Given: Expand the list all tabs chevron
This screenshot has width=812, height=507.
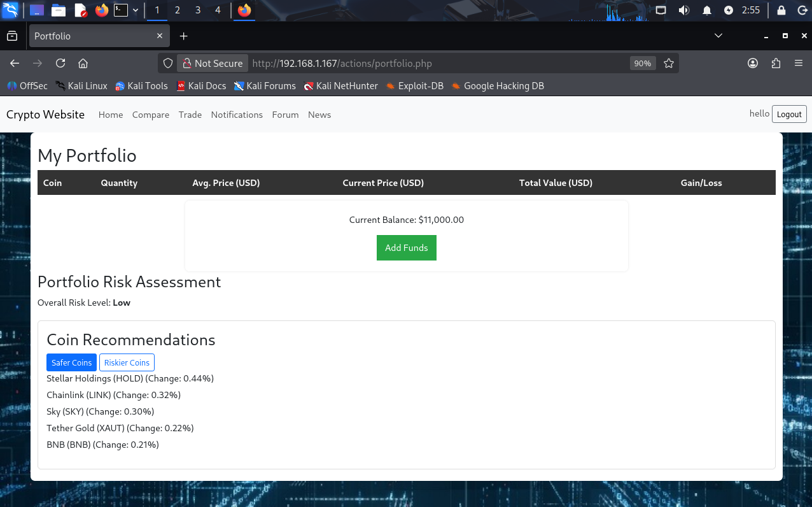Looking at the screenshot, I should pyautogui.click(x=718, y=36).
